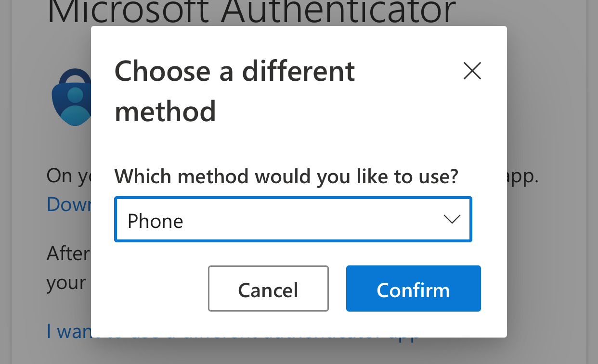Close the Choose a different method dialog
The height and width of the screenshot is (364, 598).
(472, 71)
